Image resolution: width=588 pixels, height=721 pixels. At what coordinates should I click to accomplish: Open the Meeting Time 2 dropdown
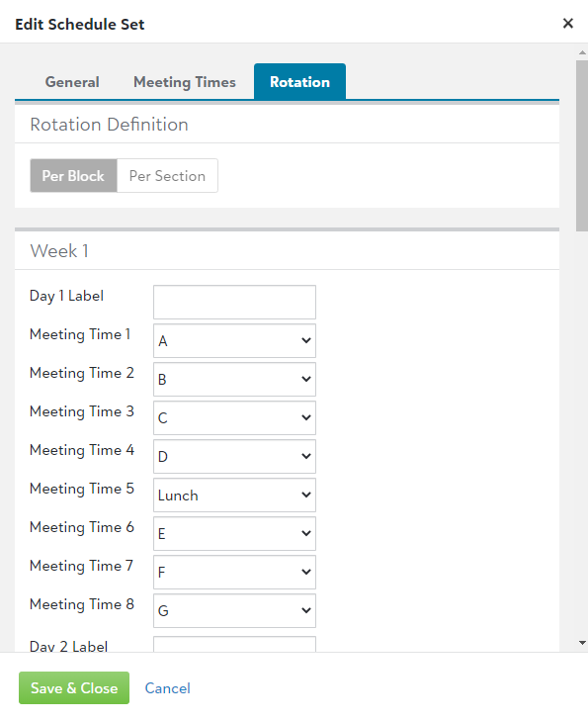[234, 380]
